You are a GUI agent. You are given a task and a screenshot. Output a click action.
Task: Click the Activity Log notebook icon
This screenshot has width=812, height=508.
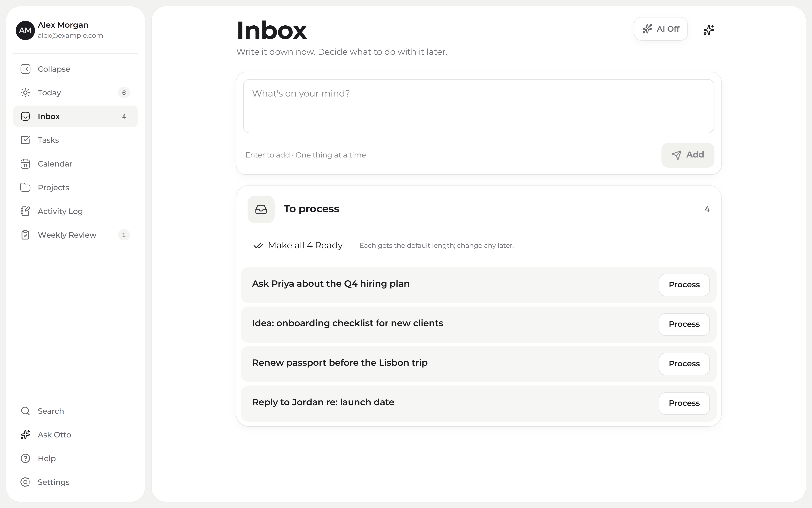(x=26, y=211)
